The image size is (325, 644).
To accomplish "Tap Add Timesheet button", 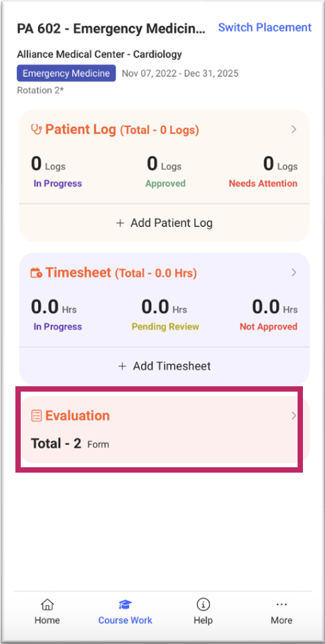I will tap(164, 366).
